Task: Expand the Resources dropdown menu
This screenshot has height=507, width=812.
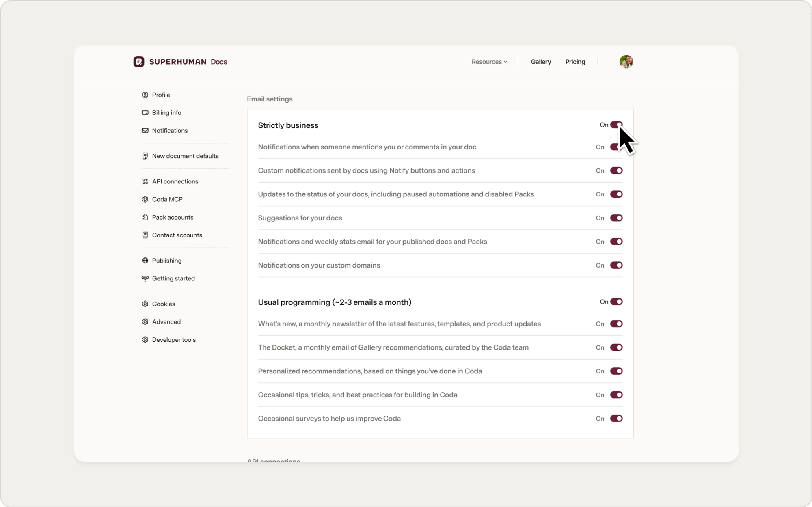Action: point(489,62)
